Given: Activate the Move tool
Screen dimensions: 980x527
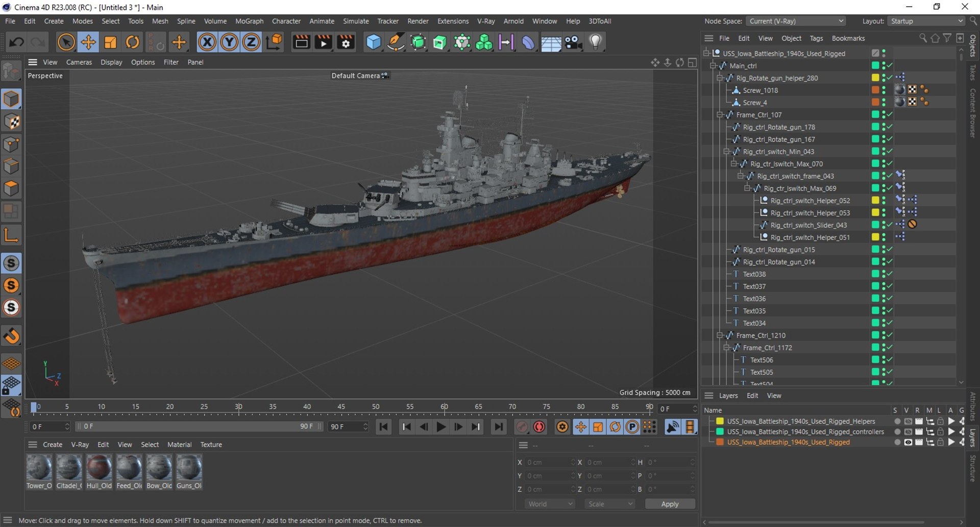Looking at the screenshot, I should pyautogui.click(x=88, y=42).
